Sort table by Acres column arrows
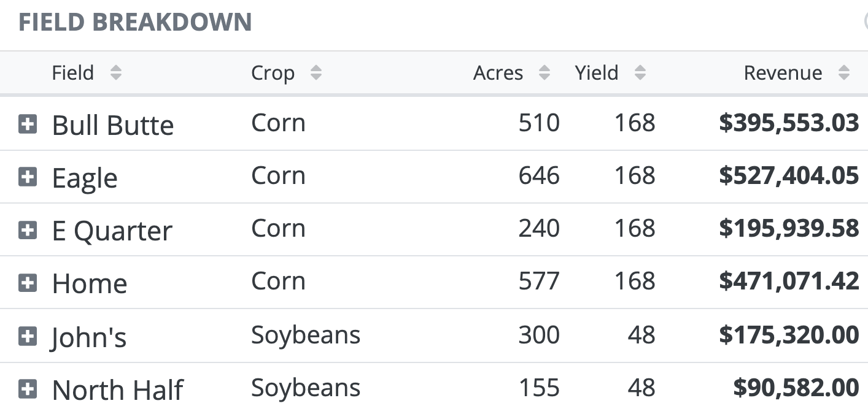868x406 pixels. click(x=544, y=73)
